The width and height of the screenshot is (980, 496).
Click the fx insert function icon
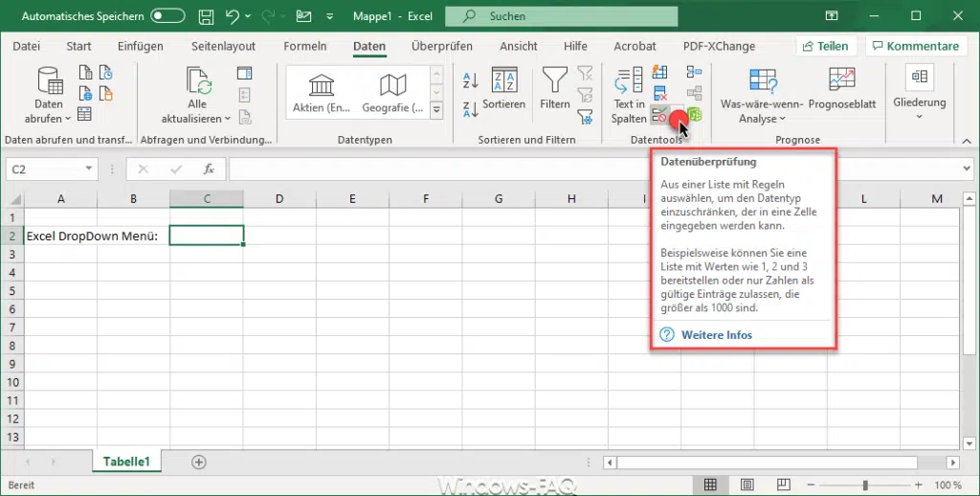point(209,169)
